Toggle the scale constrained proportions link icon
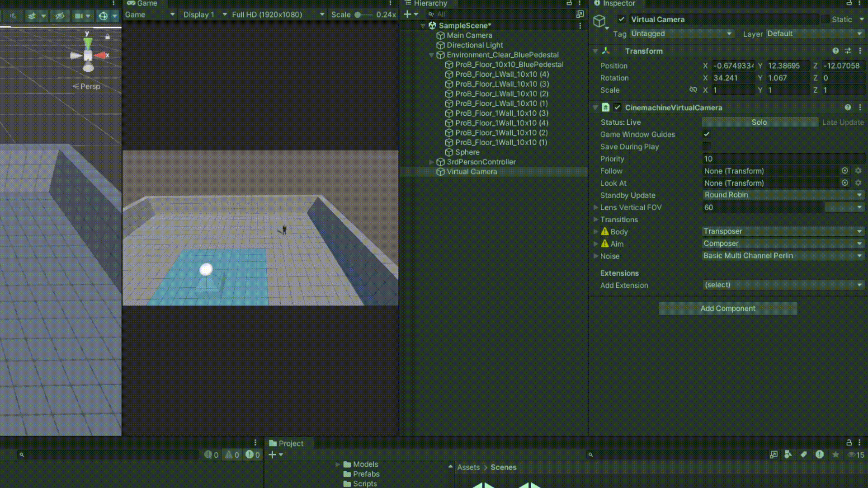Screen dimensions: 868x488 (693, 90)
